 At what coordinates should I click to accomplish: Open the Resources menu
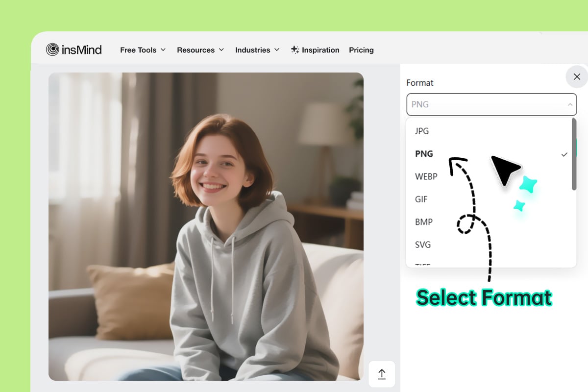(200, 50)
